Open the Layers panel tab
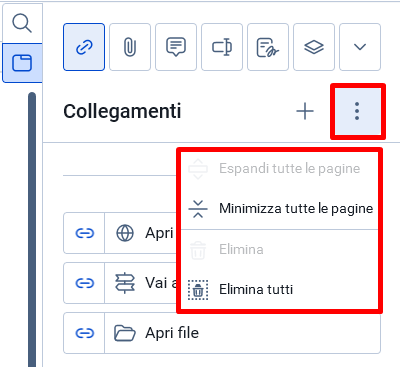This screenshot has height=367, width=400. 314,47
